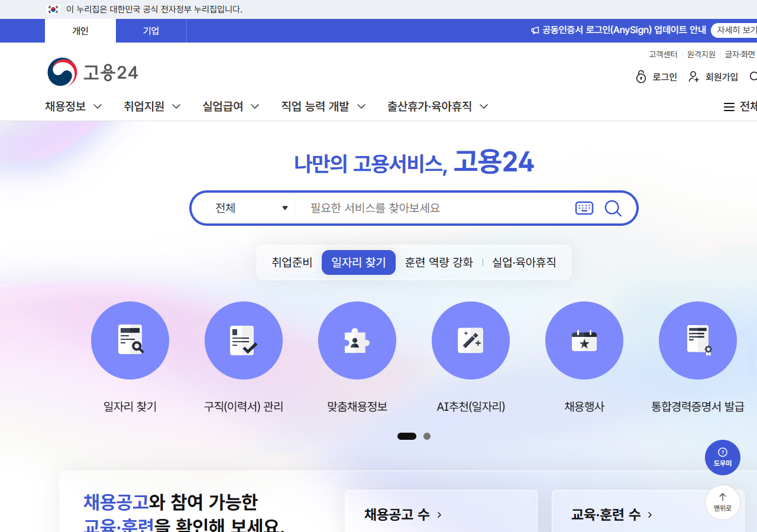Click the 회원가입 person-plus icon

[694, 77]
